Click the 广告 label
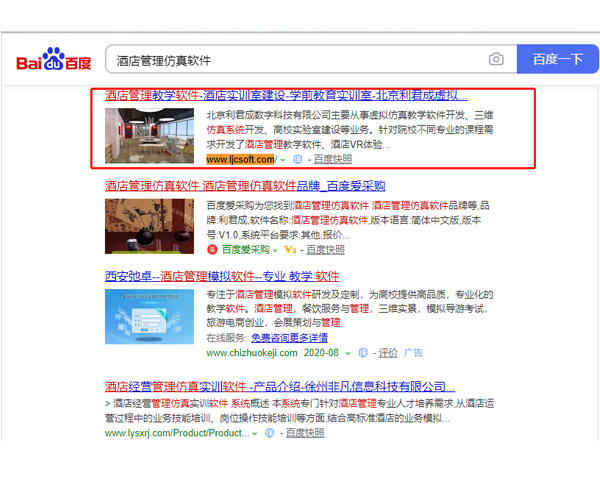This screenshot has height=500, width=600. (x=413, y=353)
